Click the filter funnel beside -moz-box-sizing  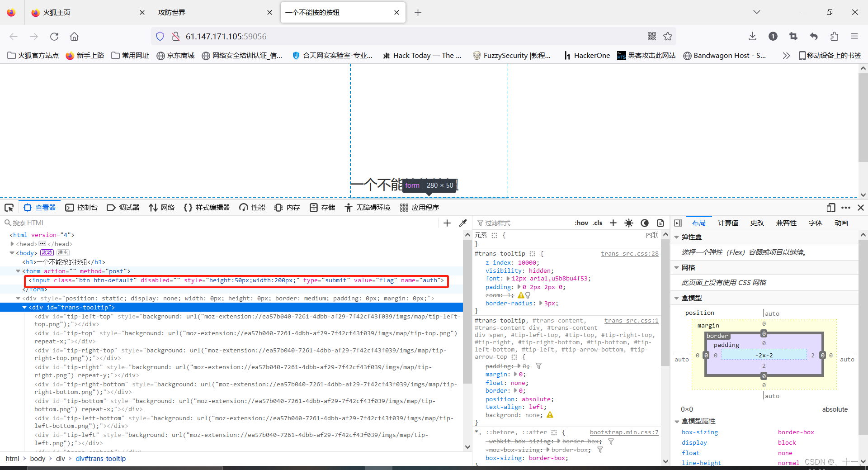pos(600,450)
